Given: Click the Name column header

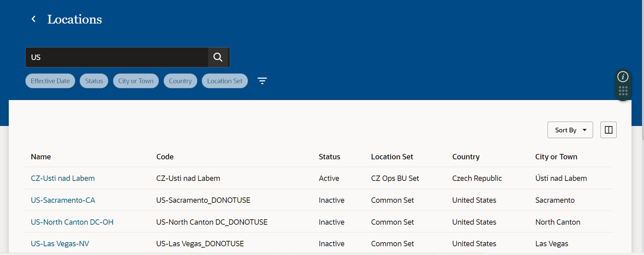Looking at the screenshot, I should (41, 157).
